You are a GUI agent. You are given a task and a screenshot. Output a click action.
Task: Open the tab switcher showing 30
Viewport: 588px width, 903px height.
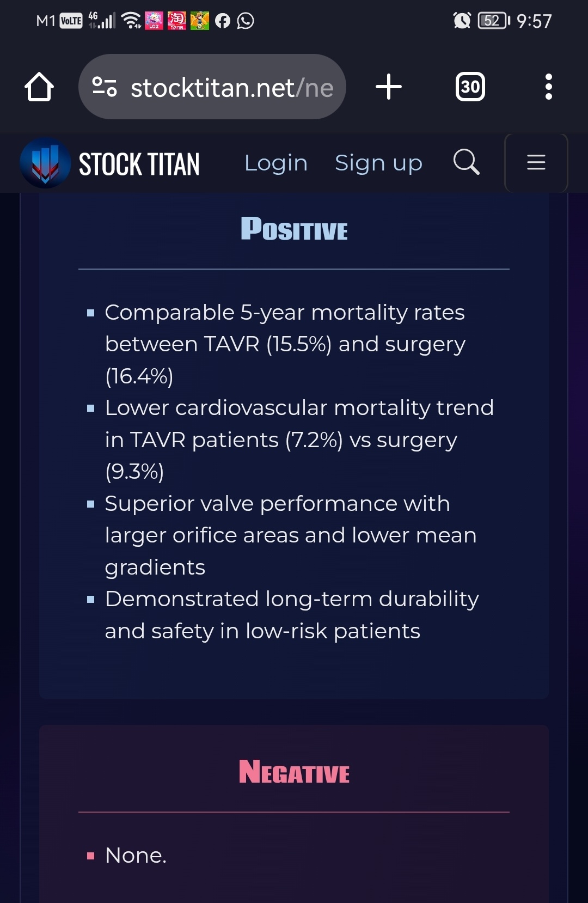470,87
